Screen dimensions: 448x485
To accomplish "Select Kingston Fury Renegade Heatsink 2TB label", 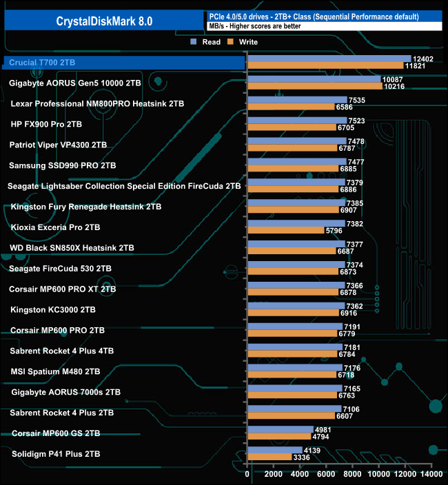I will (86, 207).
